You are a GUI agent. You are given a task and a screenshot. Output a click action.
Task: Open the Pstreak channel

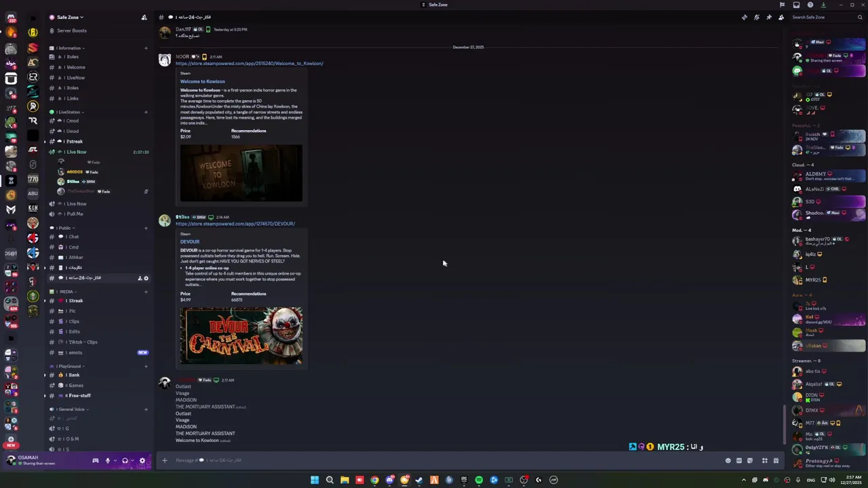tap(99, 141)
